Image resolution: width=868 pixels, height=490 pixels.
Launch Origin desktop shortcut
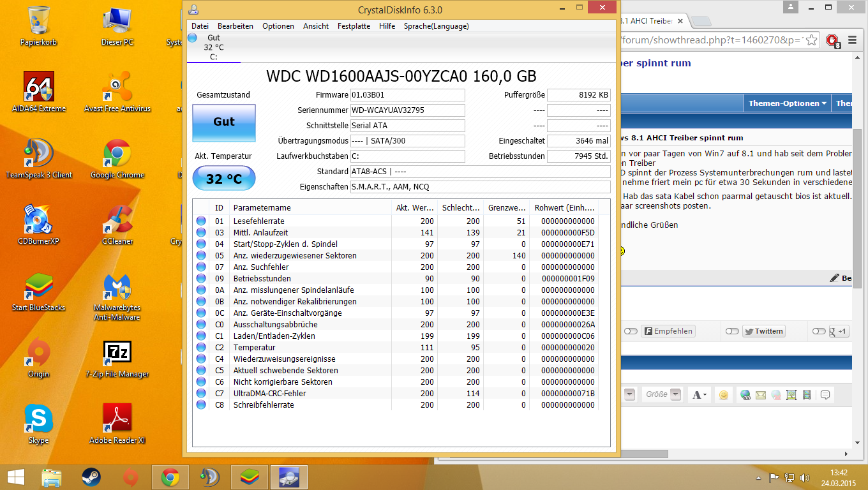click(39, 357)
